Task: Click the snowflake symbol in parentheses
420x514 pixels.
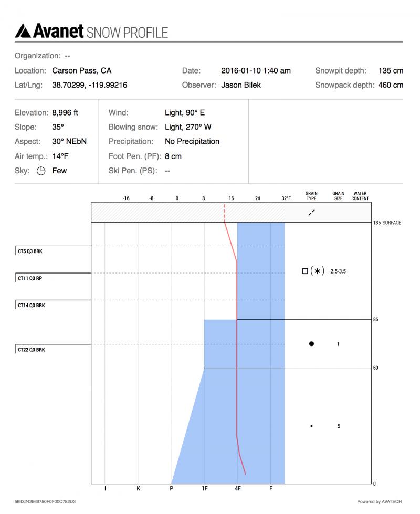Action: tap(317, 271)
